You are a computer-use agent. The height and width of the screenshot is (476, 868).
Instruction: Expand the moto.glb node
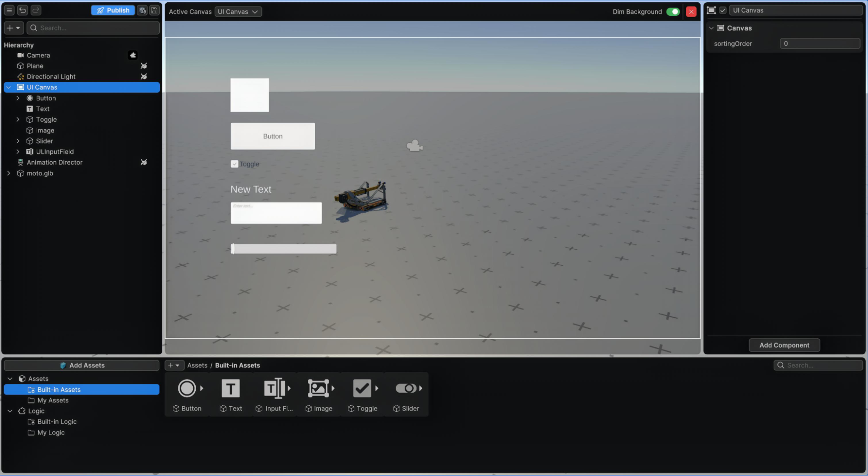pos(9,173)
